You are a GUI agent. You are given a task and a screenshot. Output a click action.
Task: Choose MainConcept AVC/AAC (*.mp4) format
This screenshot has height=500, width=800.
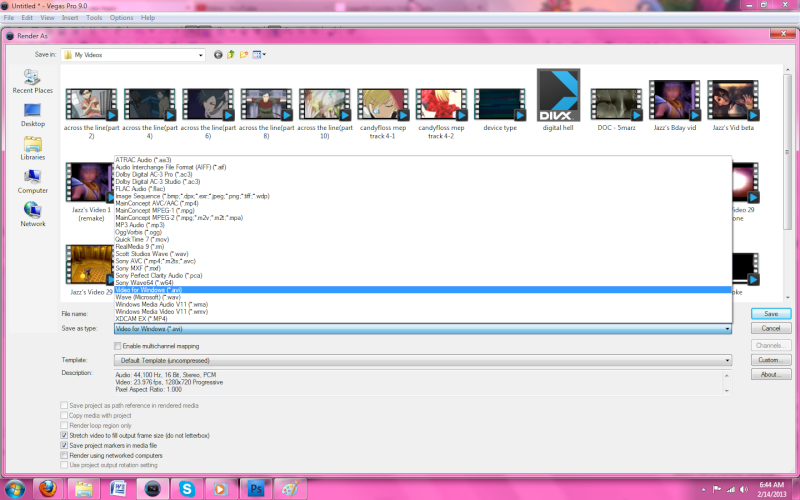point(422,203)
